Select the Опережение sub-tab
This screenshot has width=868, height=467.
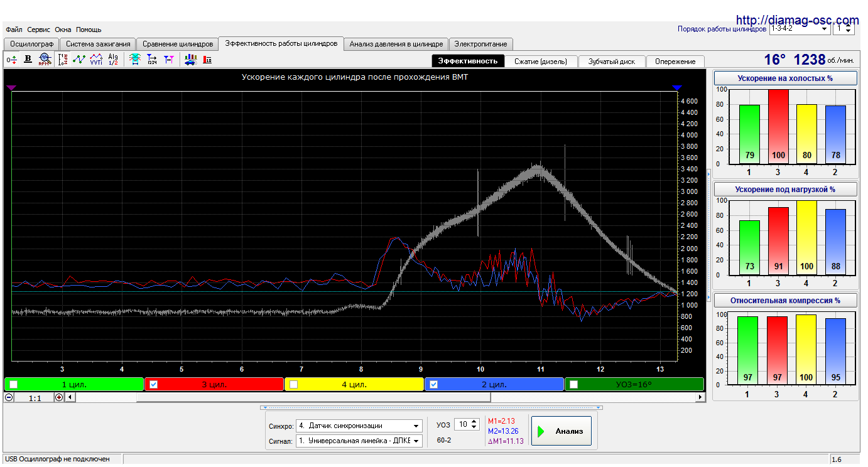(x=675, y=62)
